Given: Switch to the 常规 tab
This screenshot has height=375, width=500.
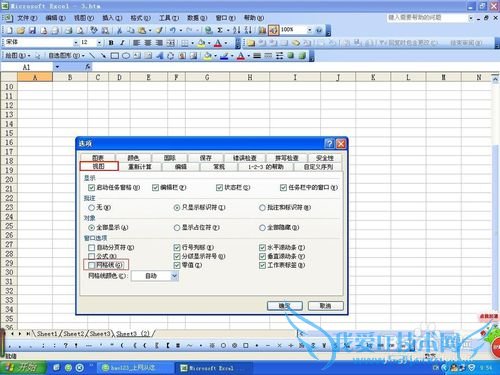Looking at the screenshot, I should point(219,167).
